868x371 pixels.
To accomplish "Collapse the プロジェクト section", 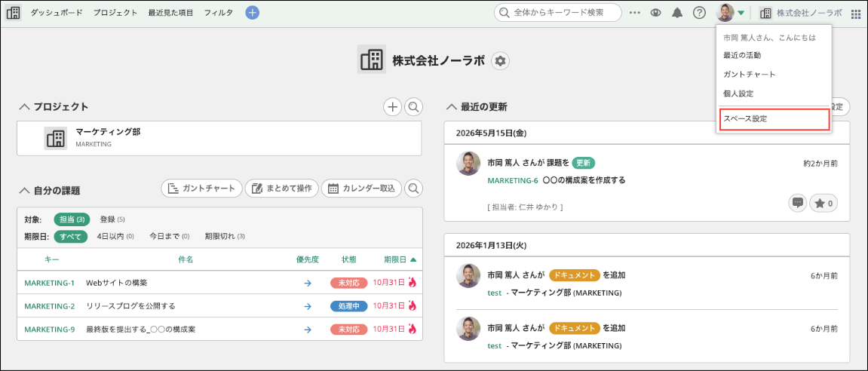I will click(24, 107).
